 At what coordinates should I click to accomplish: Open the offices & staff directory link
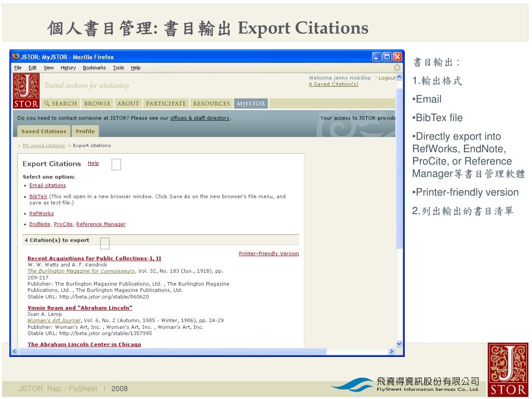pos(200,118)
